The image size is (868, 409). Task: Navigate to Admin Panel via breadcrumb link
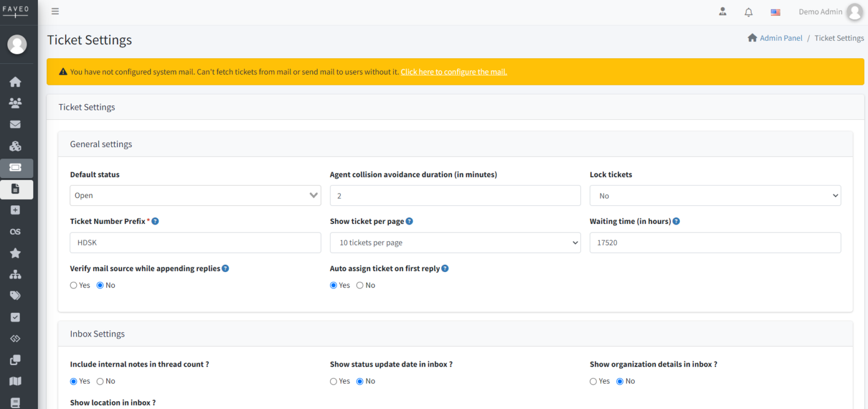coord(781,38)
